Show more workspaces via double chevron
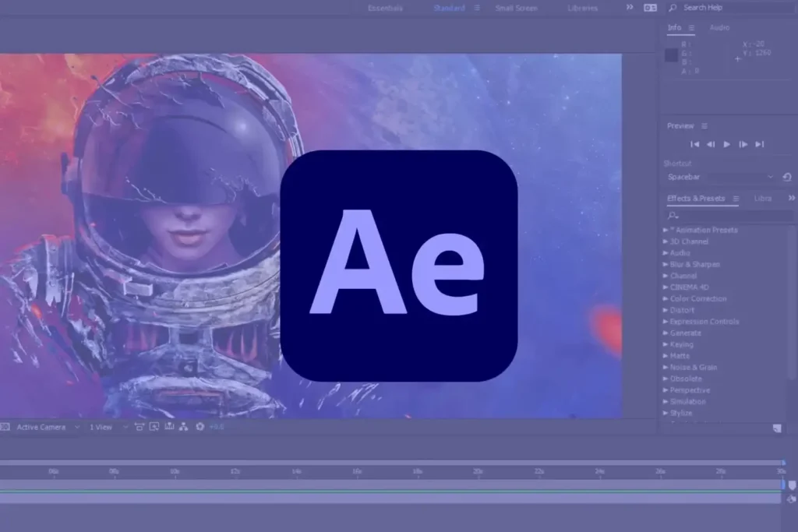 630,7
